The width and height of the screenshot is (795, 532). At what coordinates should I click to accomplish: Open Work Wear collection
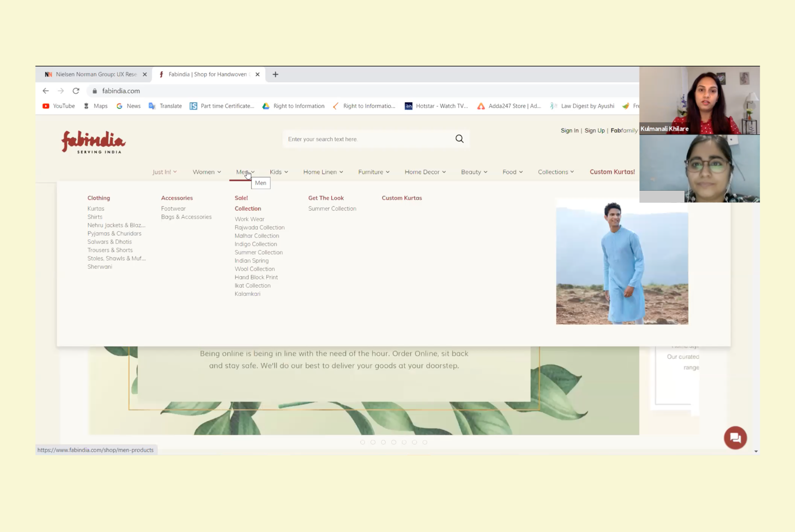click(249, 219)
